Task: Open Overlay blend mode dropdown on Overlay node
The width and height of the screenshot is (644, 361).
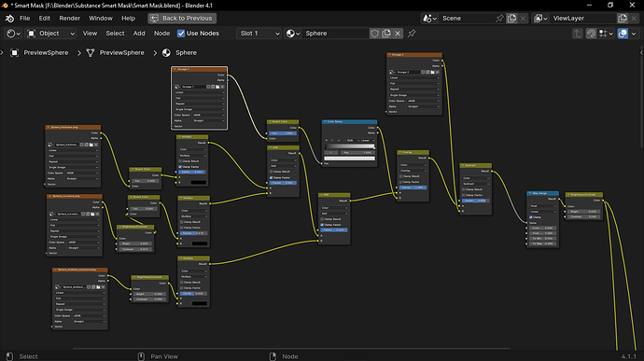Action: coord(413,171)
